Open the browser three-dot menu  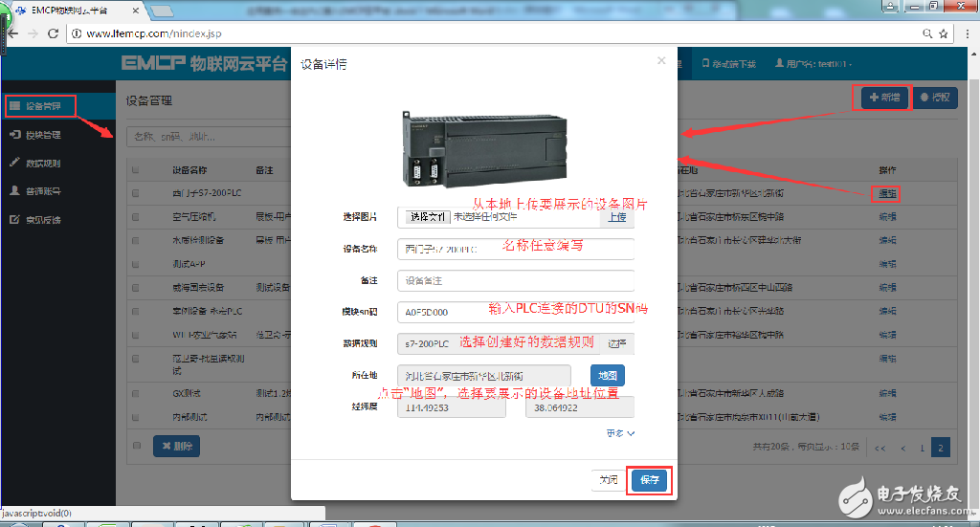click(x=967, y=33)
